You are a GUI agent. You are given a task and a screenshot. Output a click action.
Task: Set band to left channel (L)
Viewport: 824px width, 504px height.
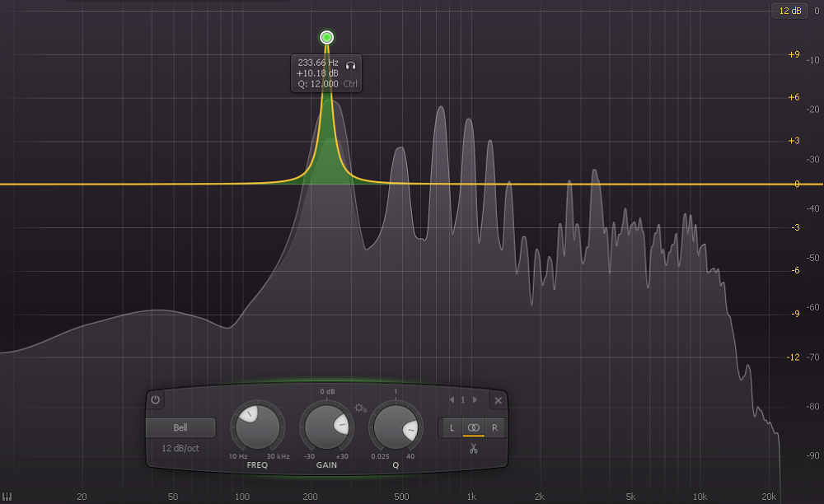452,427
